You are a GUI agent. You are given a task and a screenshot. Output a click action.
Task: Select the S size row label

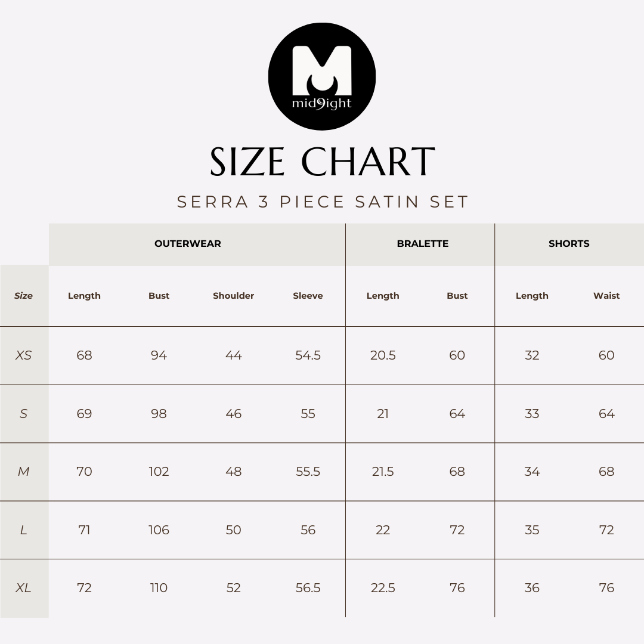(24, 414)
